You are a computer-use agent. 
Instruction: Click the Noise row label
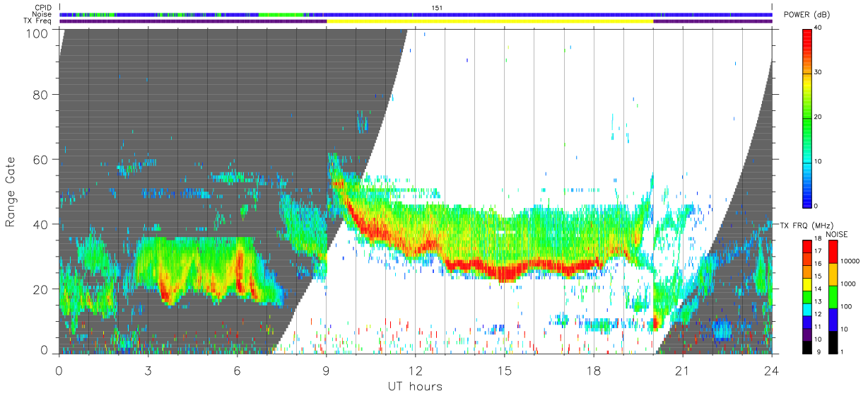point(42,14)
